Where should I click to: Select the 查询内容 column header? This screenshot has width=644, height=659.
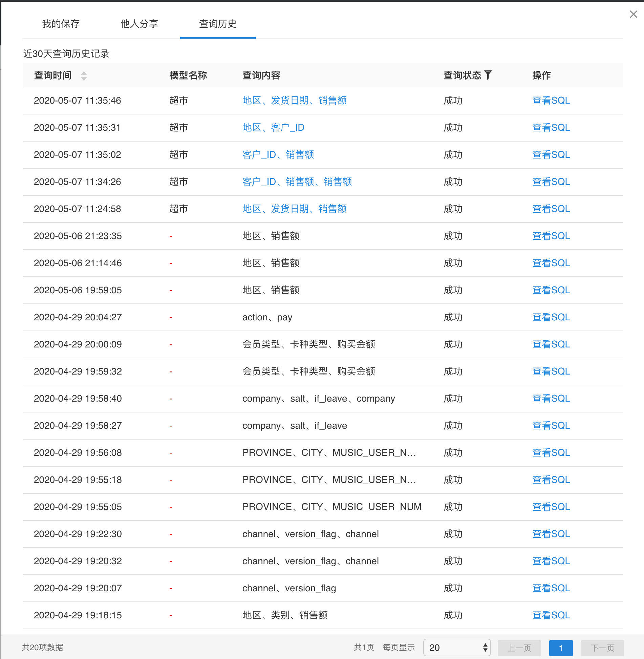coord(261,75)
